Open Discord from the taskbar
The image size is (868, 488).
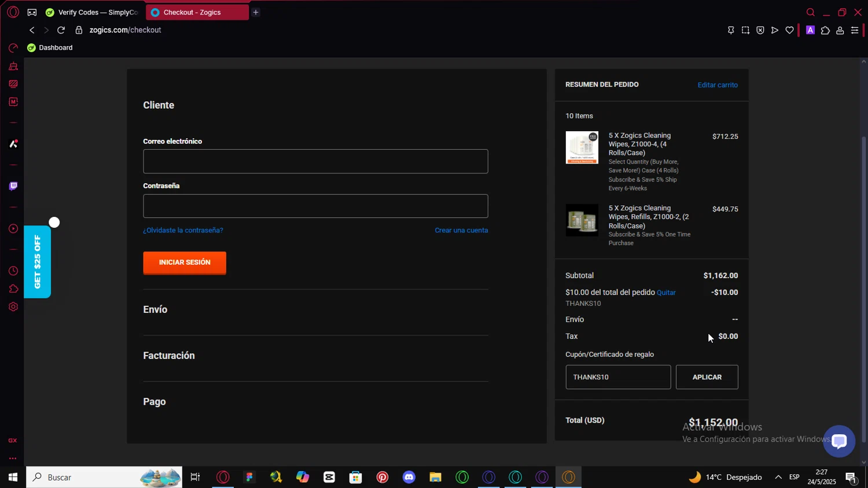pyautogui.click(x=409, y=477)
